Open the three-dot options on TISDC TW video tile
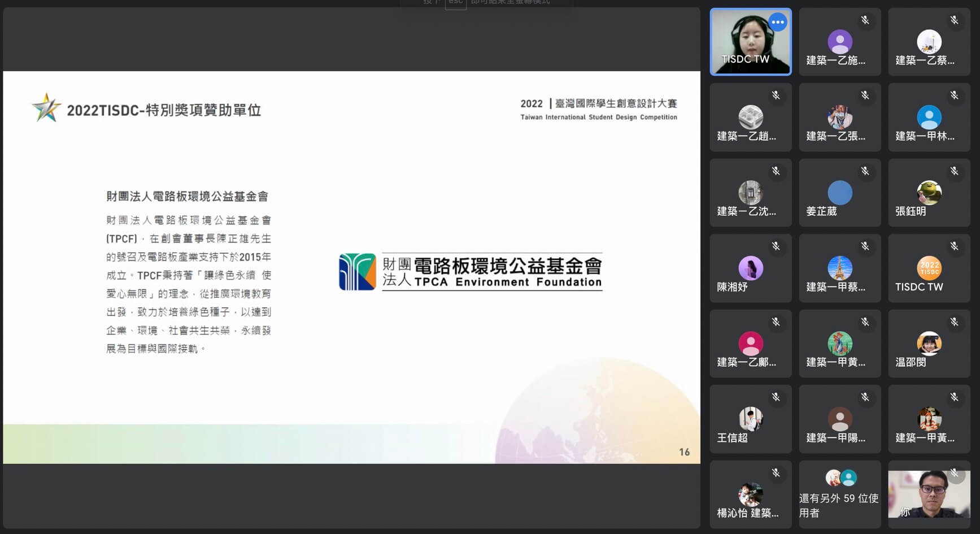Image resolution: width=980 pixels, height=534 pixels. (778, 23)
